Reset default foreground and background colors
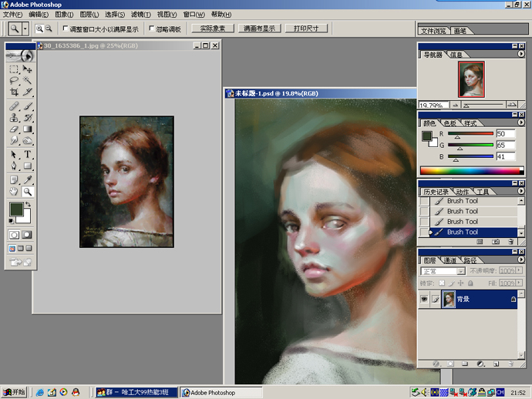The height and width of the screenshot is (399, 532). click(11, 221)
